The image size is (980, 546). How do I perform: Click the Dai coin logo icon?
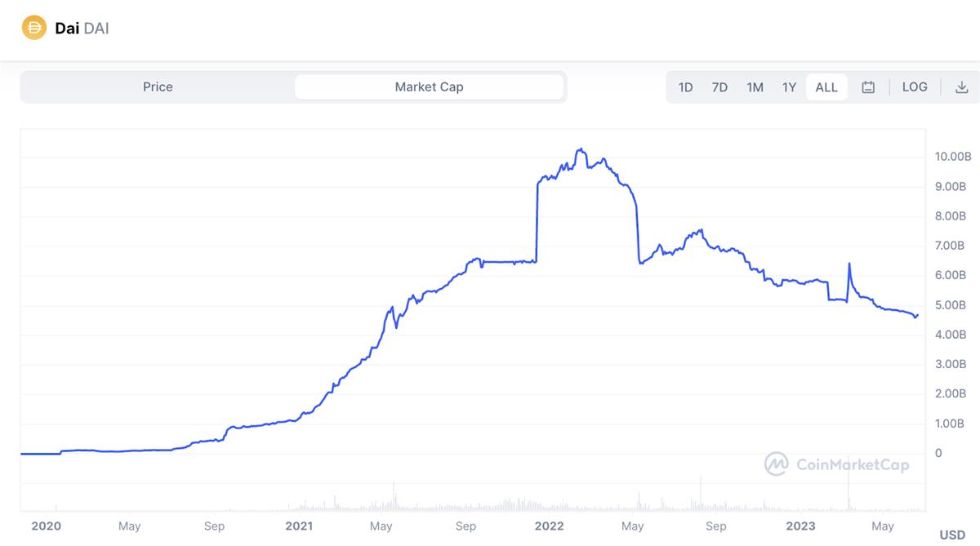point(35,28)
